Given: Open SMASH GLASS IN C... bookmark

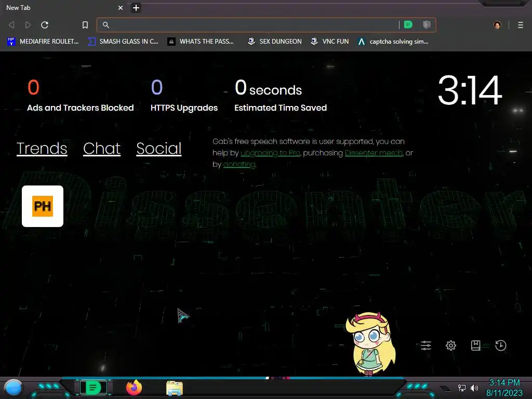Looking at the screenshot, I should (x=123, y=42).
